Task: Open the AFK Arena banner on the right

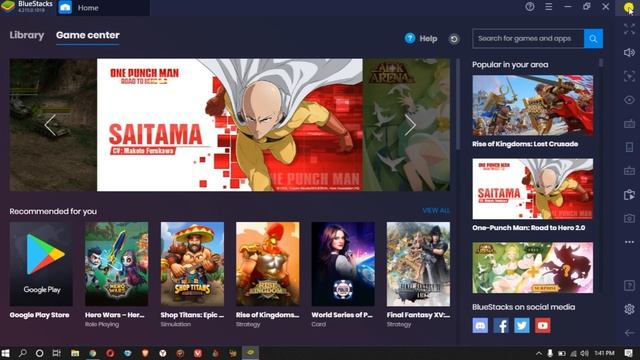Action: click(407, 125)
